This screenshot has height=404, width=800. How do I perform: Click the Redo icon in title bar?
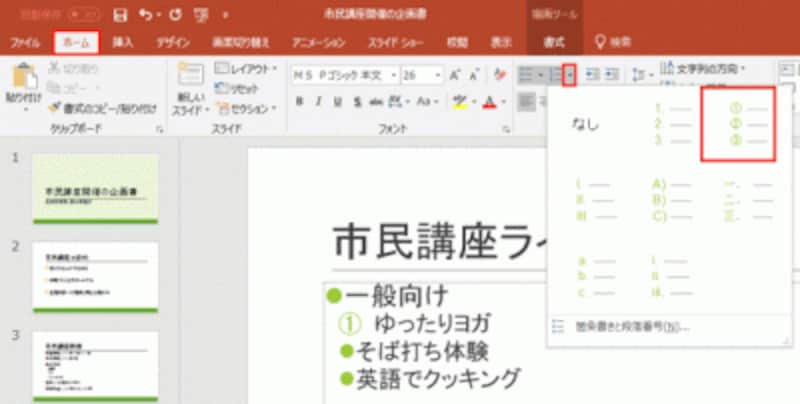[x=176, y=15]
